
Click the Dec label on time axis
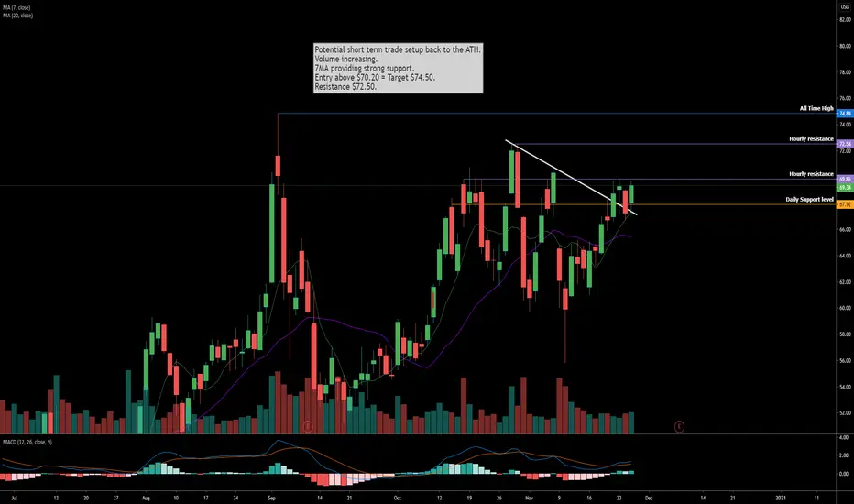click(649, 498)
